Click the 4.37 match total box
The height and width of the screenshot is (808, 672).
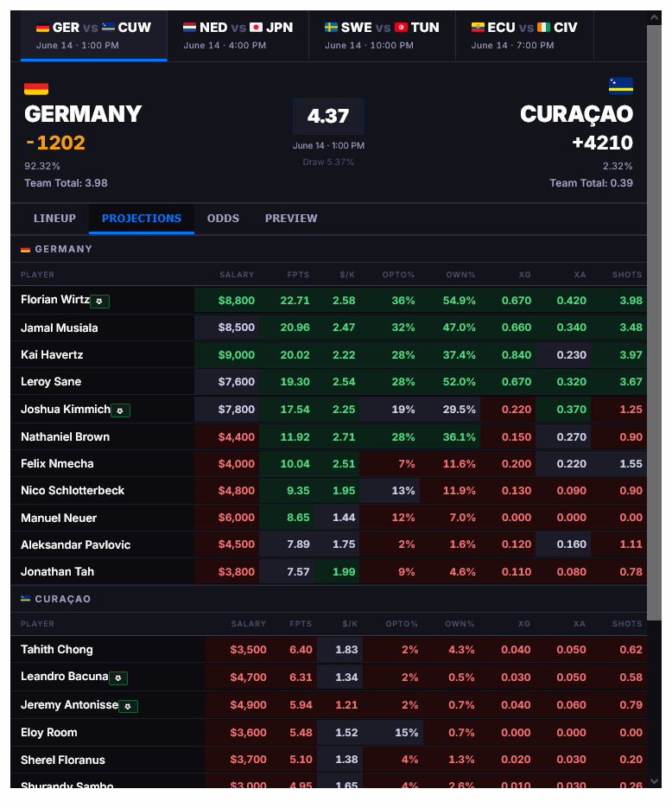pos(328,116)
